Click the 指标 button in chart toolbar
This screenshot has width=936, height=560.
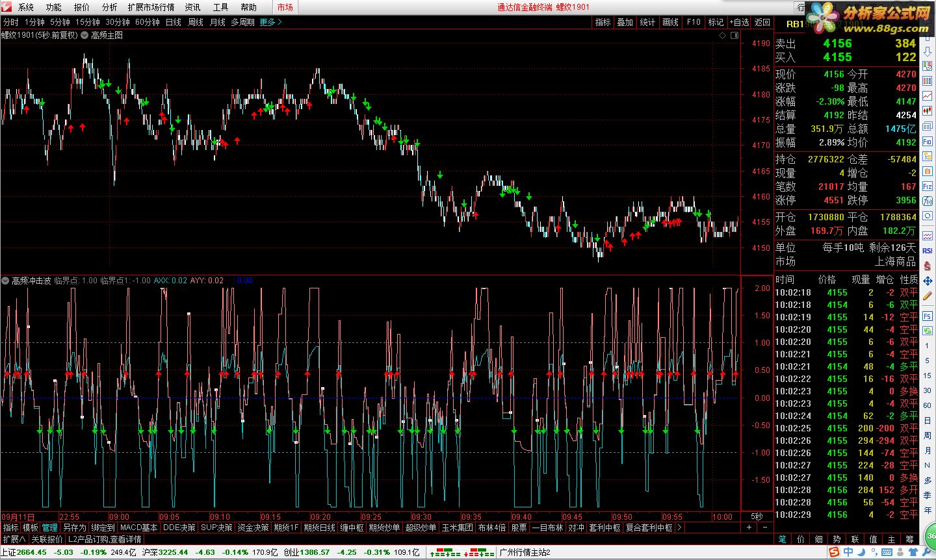tap(603, 22)
